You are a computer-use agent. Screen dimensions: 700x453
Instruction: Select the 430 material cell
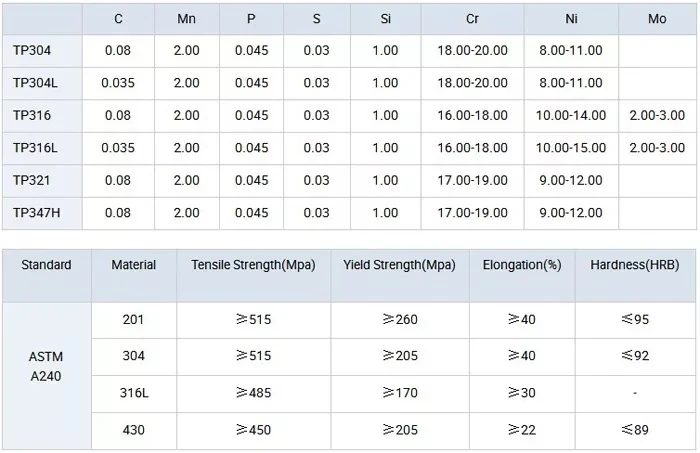click(x=133, y=430)
